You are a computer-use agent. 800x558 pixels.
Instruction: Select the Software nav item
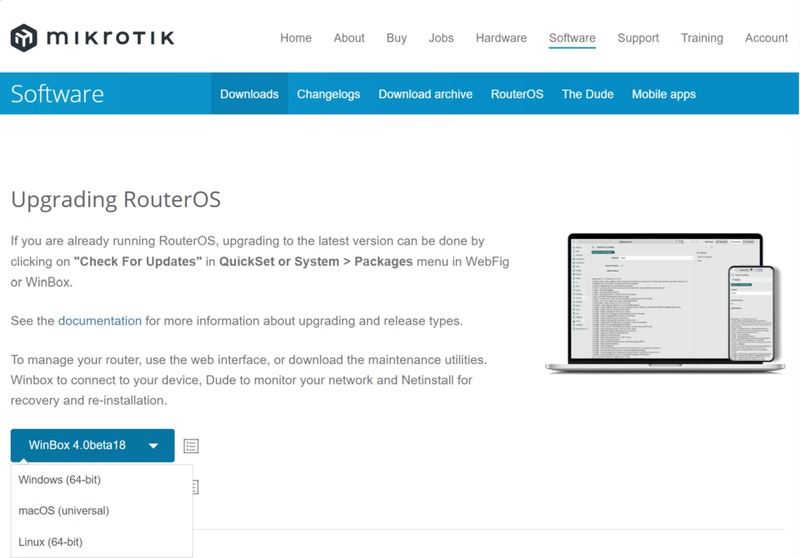click(572, 38)
